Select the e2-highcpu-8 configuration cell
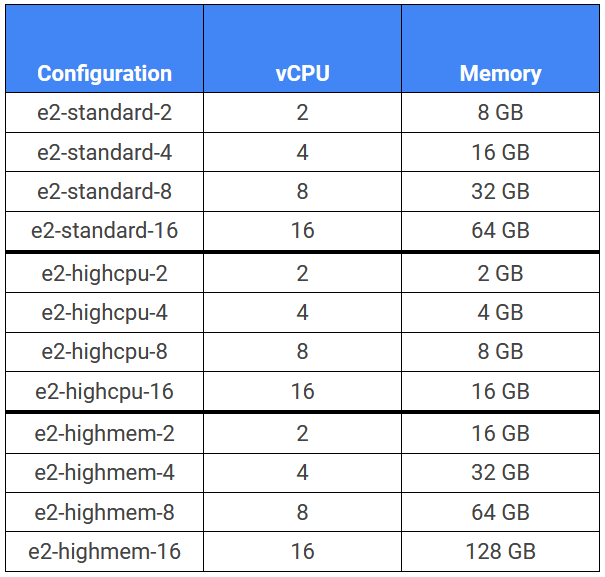 pos(104,351)
